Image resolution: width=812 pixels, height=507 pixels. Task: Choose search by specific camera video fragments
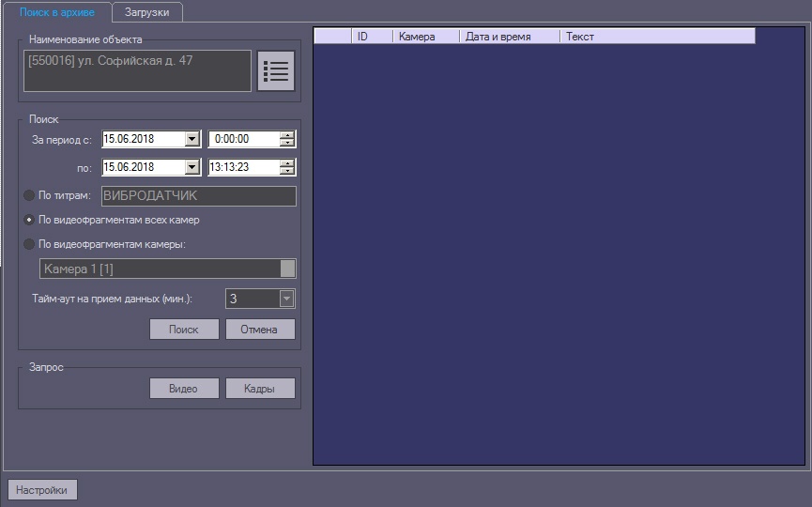pyautogui.click(x=29, y=244)
